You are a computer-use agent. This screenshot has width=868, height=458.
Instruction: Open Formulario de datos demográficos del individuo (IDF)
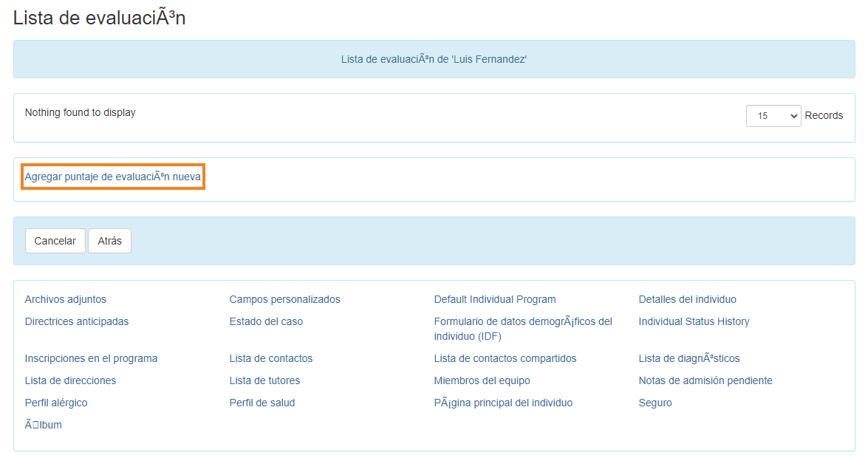[x=523, y=329]
